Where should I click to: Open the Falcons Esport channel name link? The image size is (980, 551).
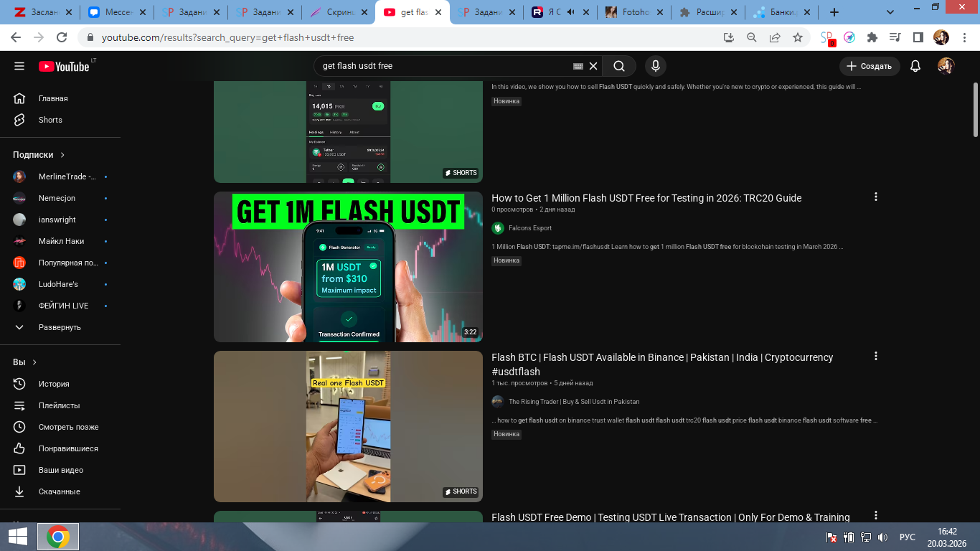click(x=530, y=228)
